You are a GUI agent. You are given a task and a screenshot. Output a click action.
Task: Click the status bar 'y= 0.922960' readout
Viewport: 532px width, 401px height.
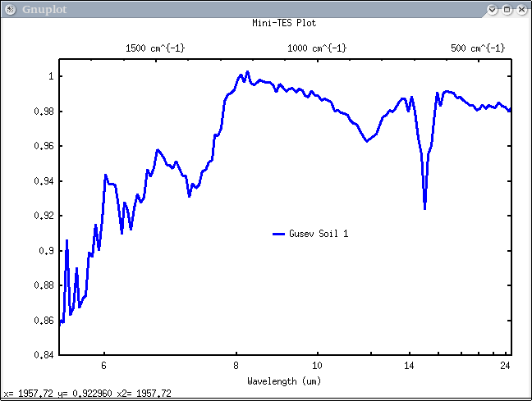click(85, 394)
